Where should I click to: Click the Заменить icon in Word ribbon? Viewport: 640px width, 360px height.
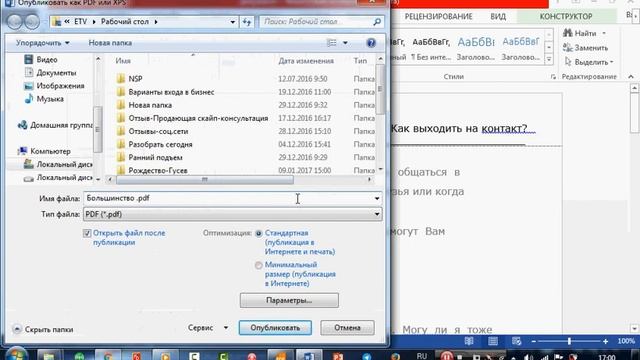tap(568, 48)
